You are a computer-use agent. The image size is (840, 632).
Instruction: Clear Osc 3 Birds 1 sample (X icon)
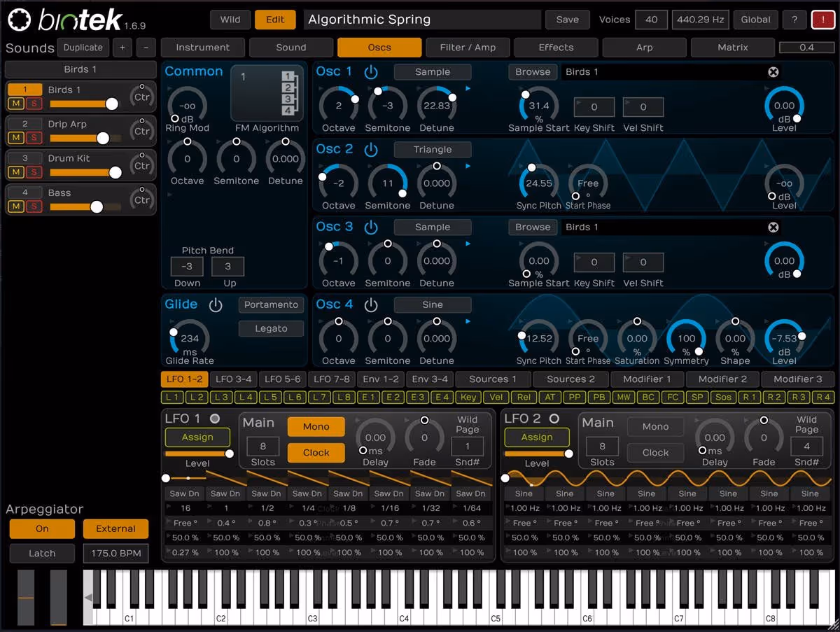[x=773, y=227]
